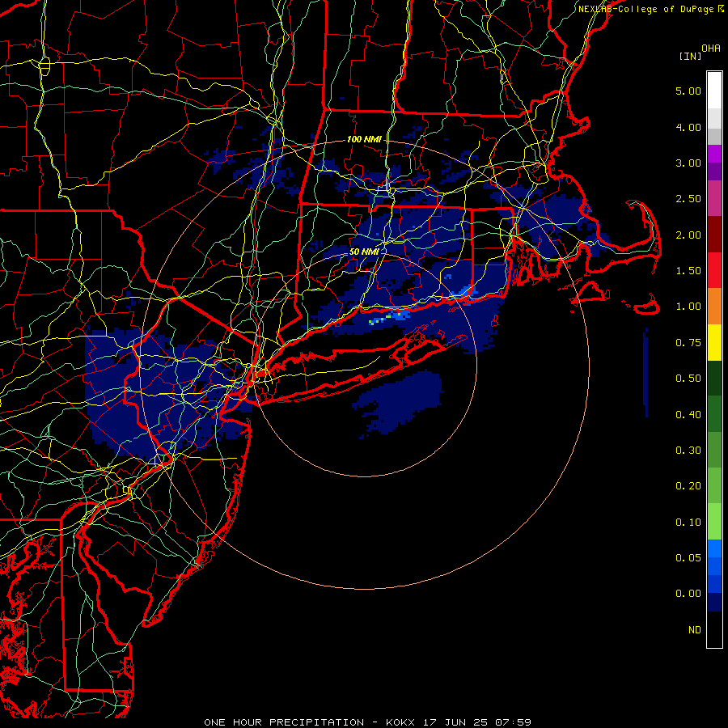Screen dimensions: 728x728
Task: Click the [IN] units label
Action: (x=691, y=56)
